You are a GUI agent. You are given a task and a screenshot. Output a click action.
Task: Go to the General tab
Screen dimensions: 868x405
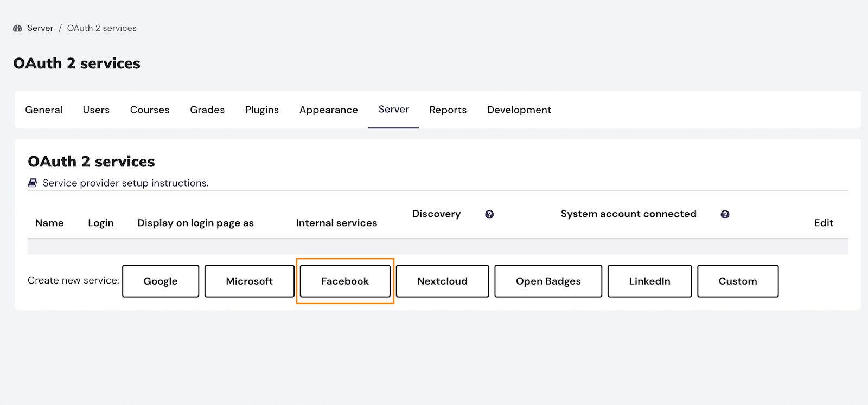coord(44,110)
